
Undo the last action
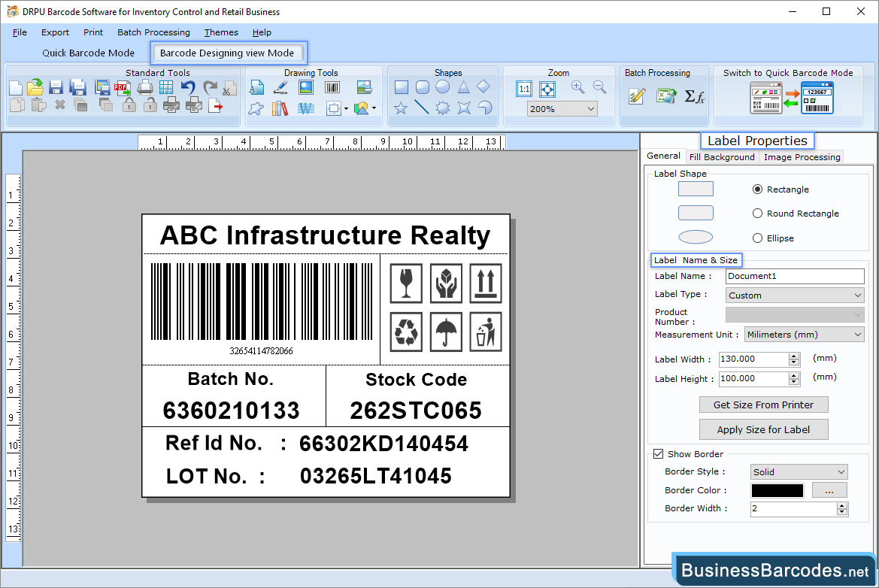pyautogui.click(x=188, y=87)
